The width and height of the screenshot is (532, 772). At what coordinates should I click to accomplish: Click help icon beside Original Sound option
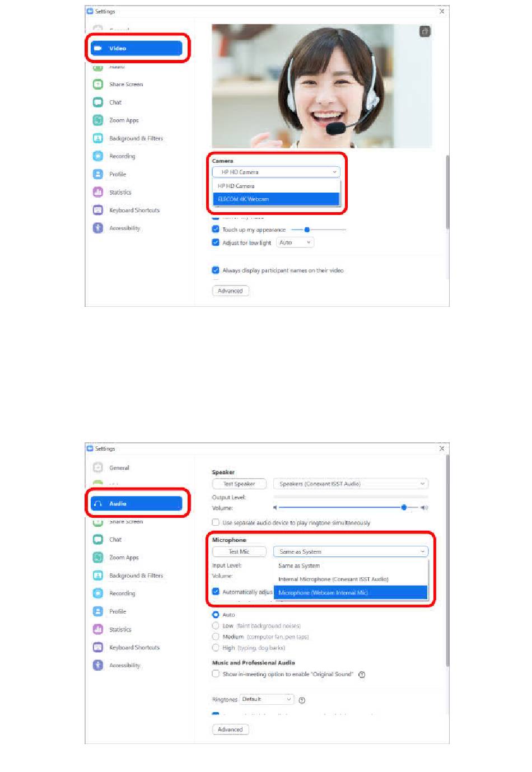[362, 675]
